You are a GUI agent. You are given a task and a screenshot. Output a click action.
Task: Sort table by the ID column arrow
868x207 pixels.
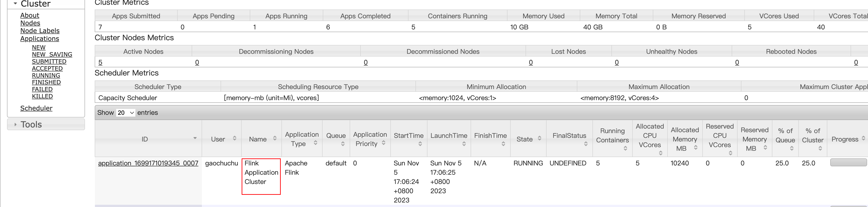(x=195, y=138)
